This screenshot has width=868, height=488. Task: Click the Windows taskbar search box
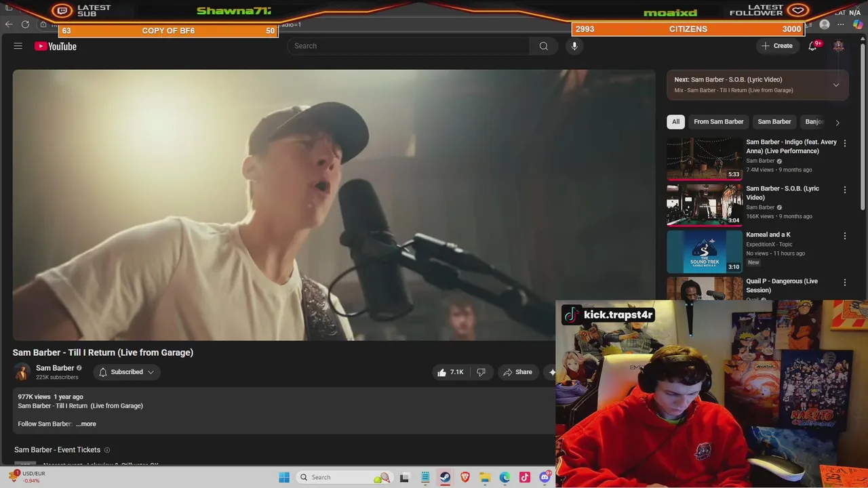point(344,477)
